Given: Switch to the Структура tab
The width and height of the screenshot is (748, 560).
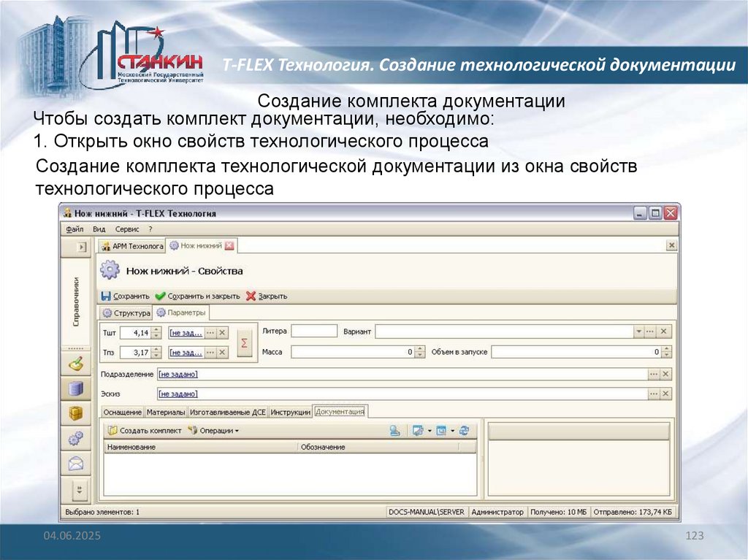Looking at the screenshot, I should [126, 313].
